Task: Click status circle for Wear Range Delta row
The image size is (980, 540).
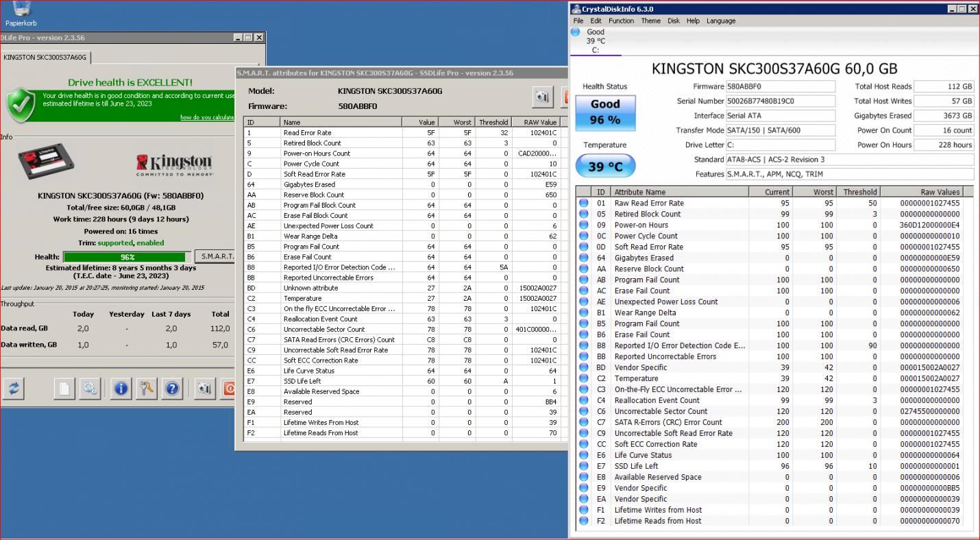Action: coord(584,312)
